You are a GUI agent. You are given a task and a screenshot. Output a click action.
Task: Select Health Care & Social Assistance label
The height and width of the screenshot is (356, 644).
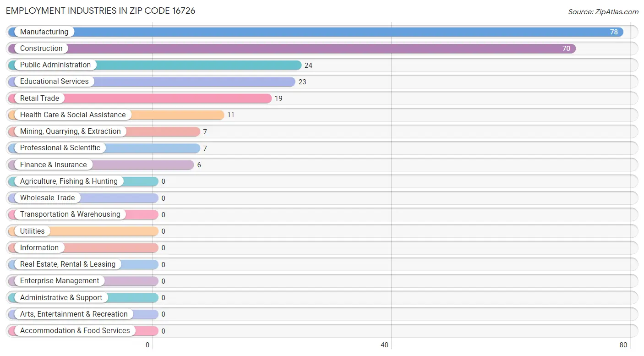point(73,115)
